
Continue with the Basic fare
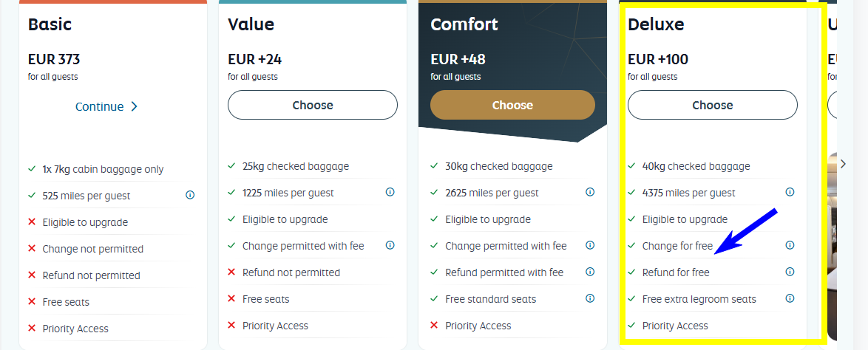coord(106,107)
